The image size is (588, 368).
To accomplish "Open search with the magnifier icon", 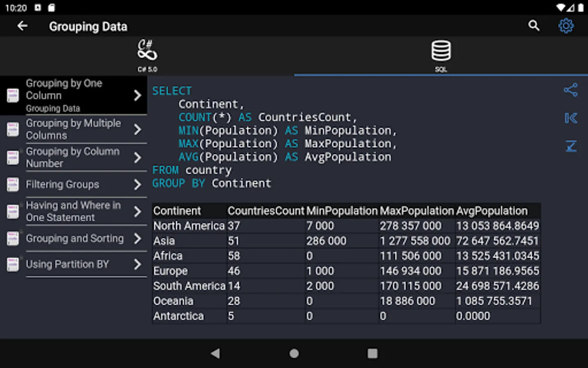I will (534, 26).
